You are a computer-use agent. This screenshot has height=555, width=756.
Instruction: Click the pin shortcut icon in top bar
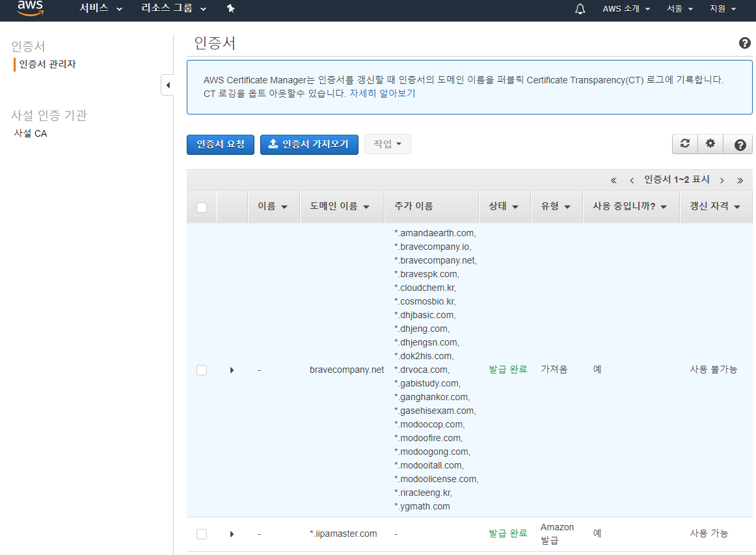tap(230, 8)
